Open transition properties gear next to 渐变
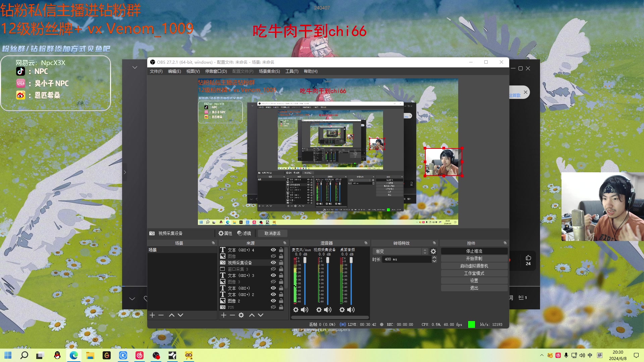 pos(433,251)
